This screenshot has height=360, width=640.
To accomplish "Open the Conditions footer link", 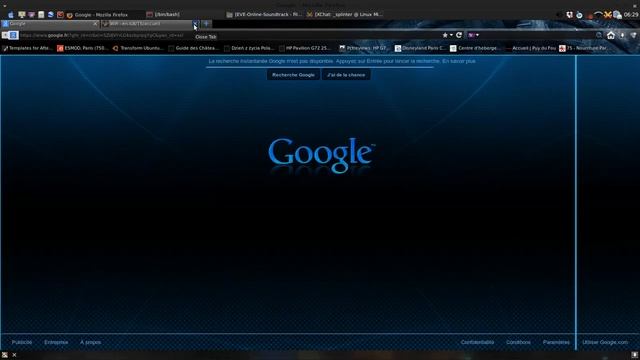I will (x=518, y=342).
